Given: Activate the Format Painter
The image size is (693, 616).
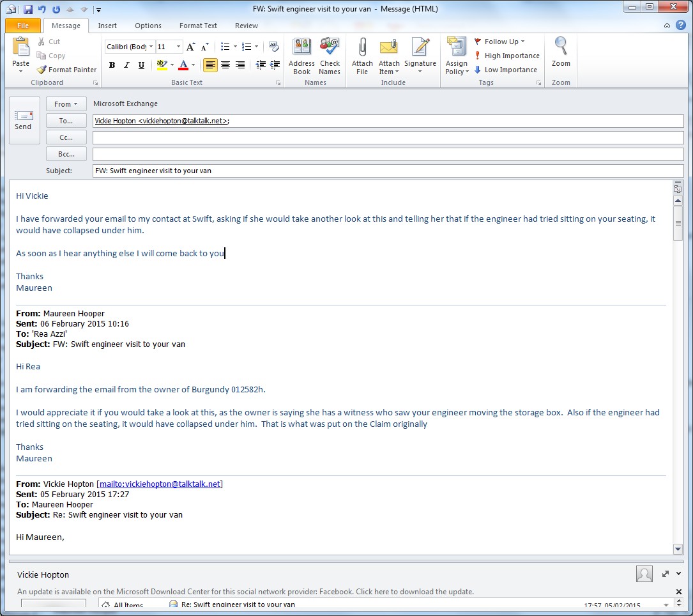Looking at the screenshot, I should coord(66,70).
